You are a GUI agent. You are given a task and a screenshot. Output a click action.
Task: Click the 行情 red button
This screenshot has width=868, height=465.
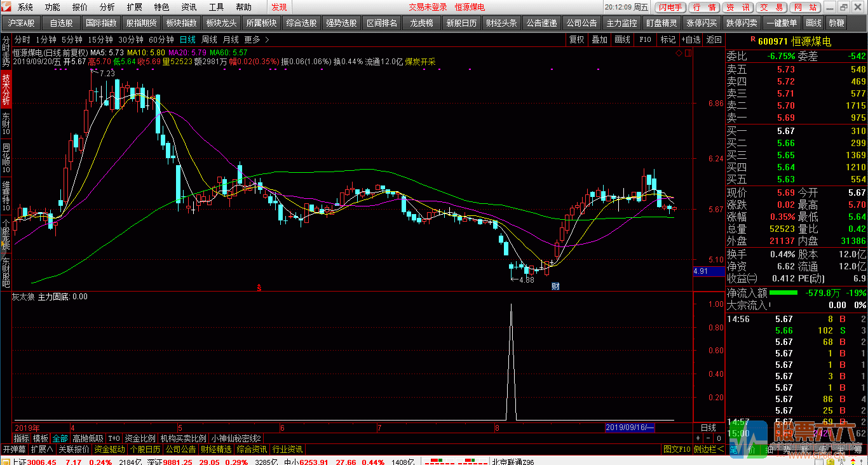click(704, 8)
